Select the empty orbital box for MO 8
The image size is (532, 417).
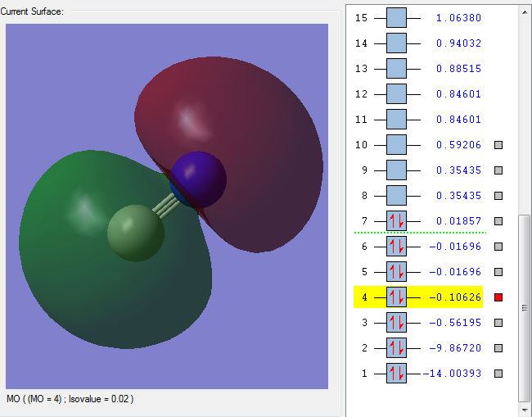coord(396,196)
